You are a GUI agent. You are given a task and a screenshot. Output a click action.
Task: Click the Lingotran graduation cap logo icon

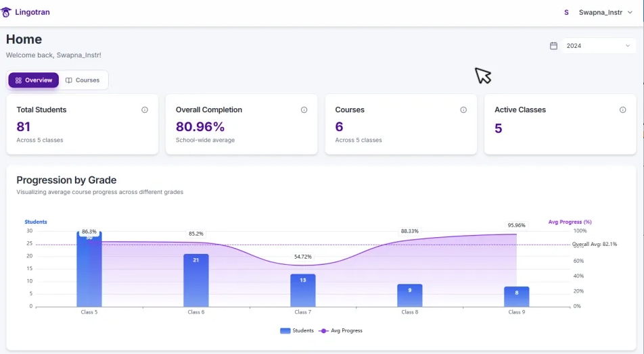7,12
